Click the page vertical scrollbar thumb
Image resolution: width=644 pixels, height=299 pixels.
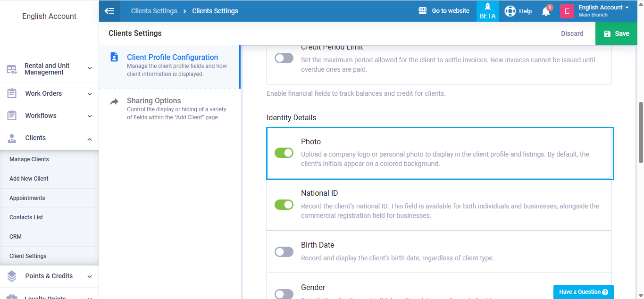(x=641, y=132)
